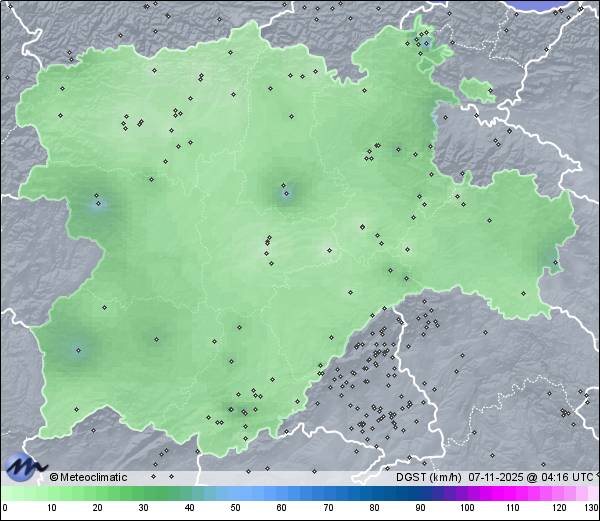Pick the pale pink swatch at 130

click(x=594, y=493)
